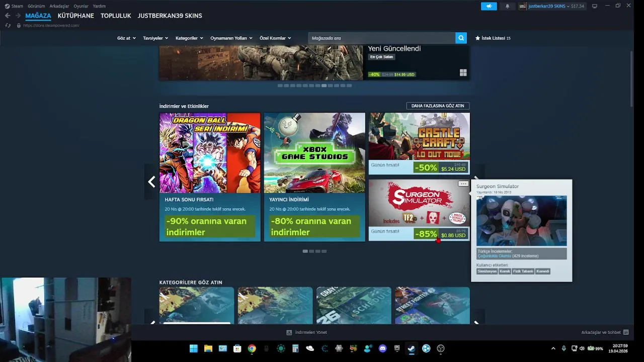
Task: Open the Xbox Game Studios sale card
Action: pyautogui.click(x=314, y=177)
